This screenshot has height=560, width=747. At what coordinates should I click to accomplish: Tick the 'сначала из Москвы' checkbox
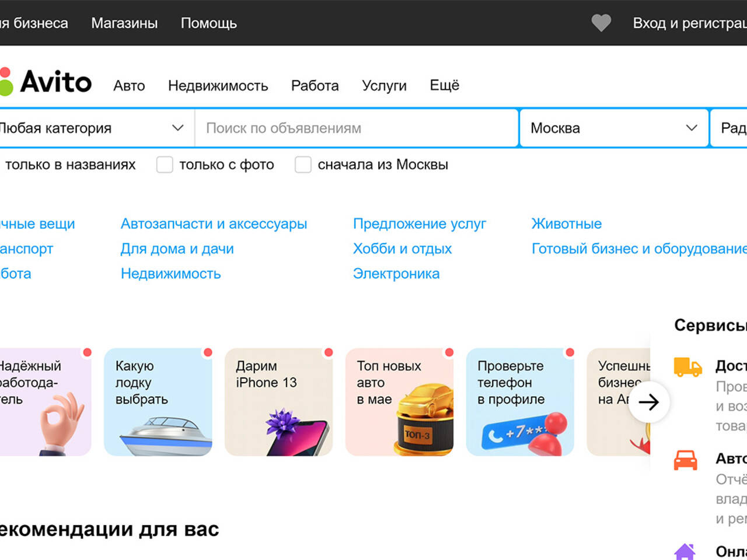[303, 164]
